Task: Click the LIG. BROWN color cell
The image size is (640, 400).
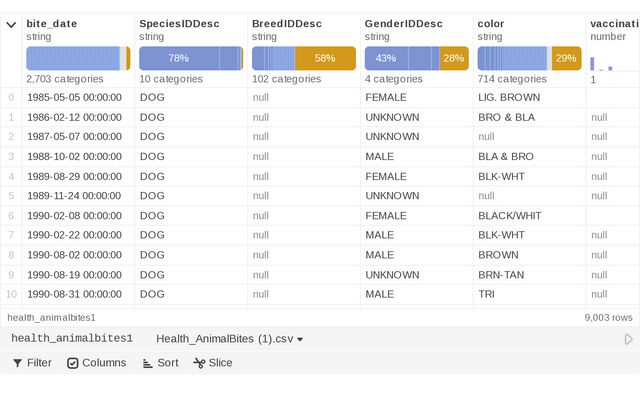Action: coord(508,97)
